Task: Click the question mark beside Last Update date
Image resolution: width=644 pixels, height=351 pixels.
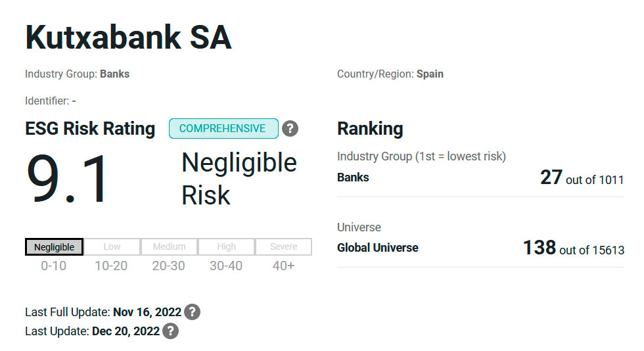Action: (x=170, y=331)
